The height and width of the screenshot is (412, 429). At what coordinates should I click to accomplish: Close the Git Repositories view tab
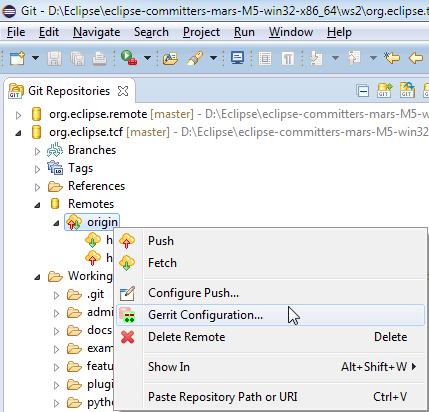point(123,91)
